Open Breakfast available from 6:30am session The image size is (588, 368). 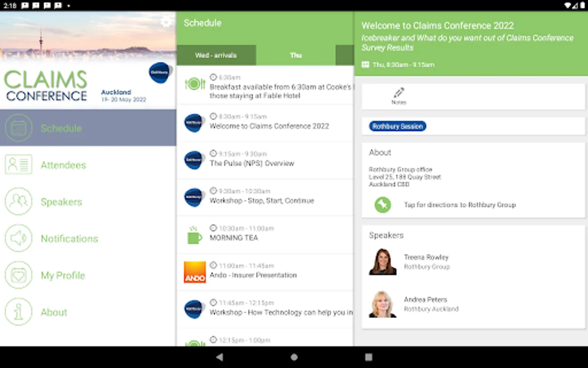click(x=265, y=85)
